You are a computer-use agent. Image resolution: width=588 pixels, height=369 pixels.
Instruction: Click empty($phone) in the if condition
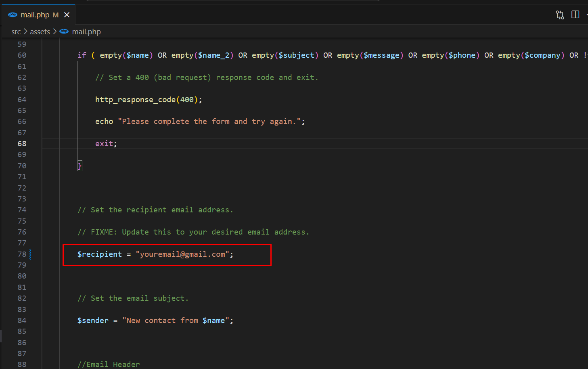pos(451,55)
